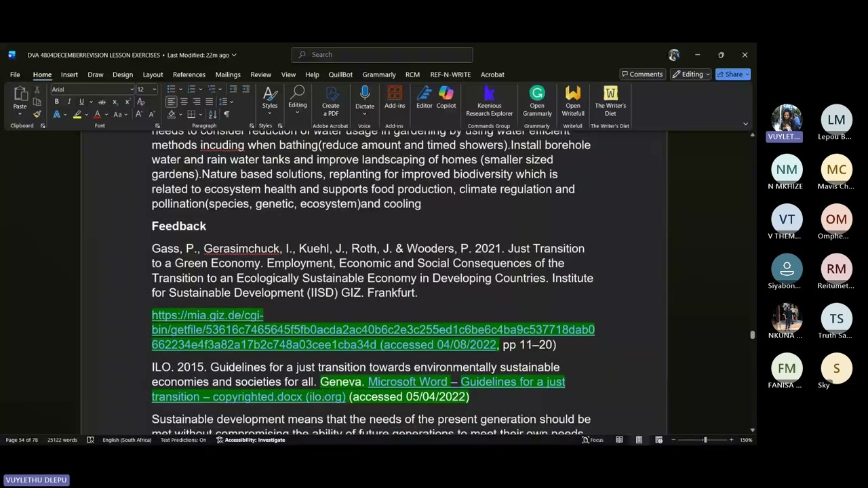
Task: Switch to Read Mode view
Action: tap(619, 440)
